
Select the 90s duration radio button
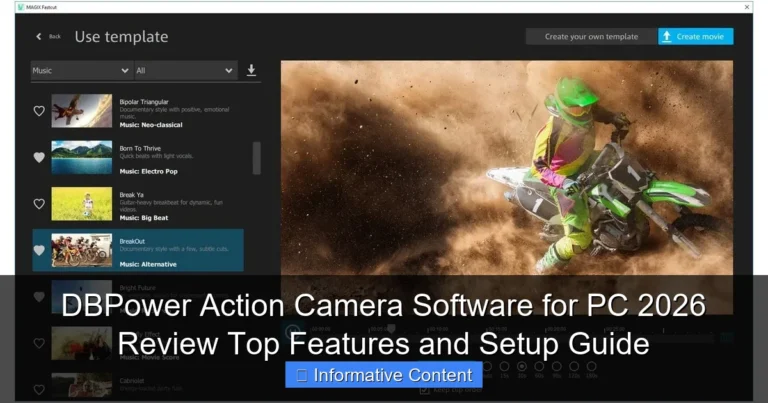(557, 366)
